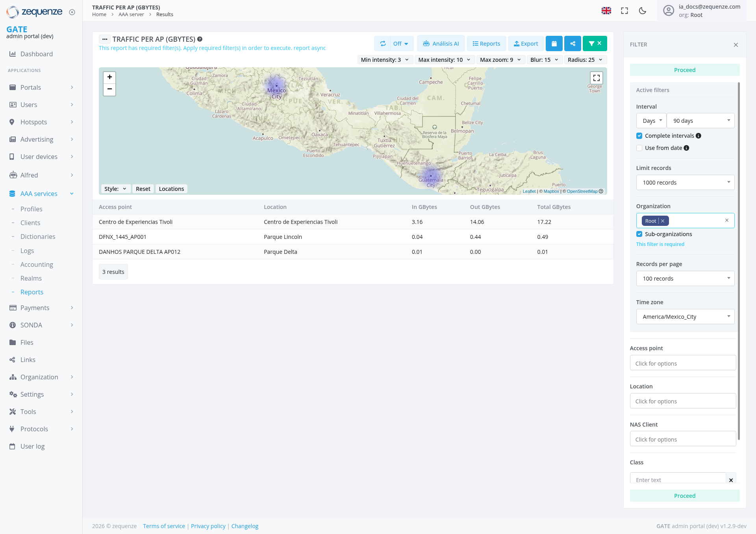This screenshot has width=756, height=534.
Task: Zoom in on the map
Action: tap(109, 77)
